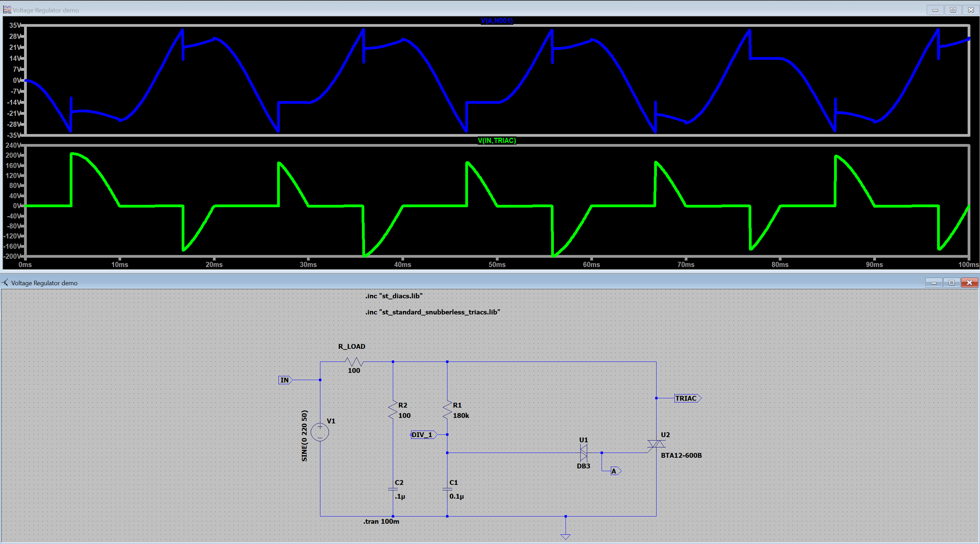Select the V(A,N001) trace label
This screenshot has width=980, height=544.
coord(497,21)
